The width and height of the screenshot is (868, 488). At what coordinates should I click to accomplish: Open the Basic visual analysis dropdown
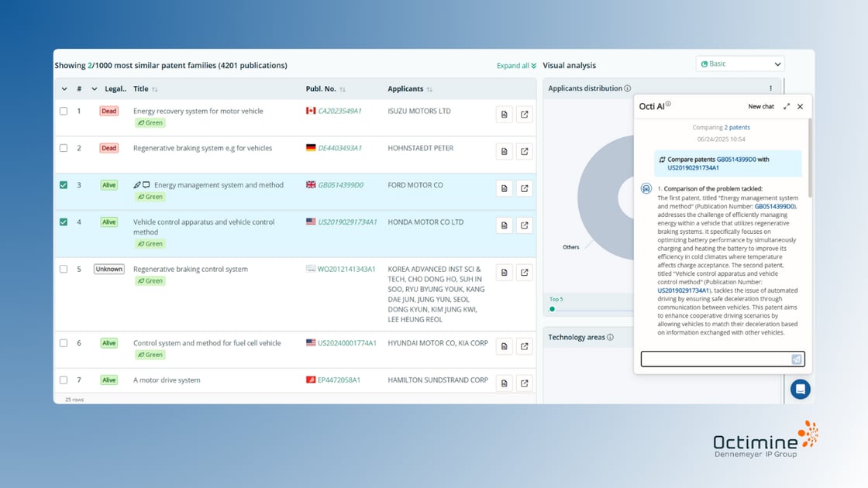click(x=739, y=64)
